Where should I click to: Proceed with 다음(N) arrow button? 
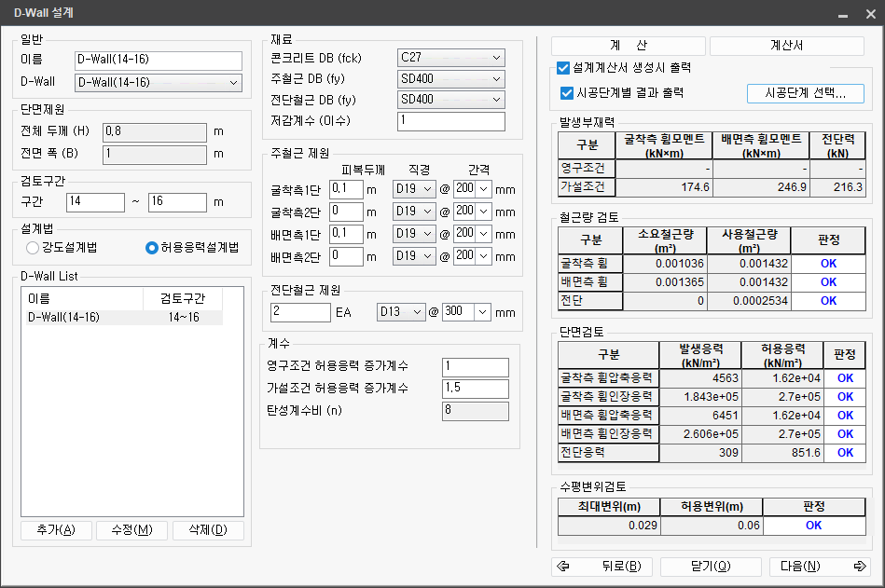[x=819, y=567]
